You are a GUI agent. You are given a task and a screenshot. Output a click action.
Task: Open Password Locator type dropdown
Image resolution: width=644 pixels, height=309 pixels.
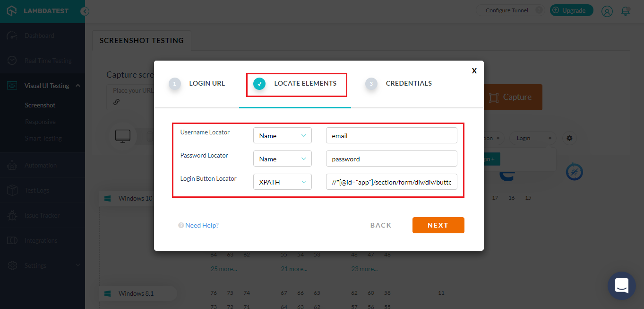[x=283, y=159]
